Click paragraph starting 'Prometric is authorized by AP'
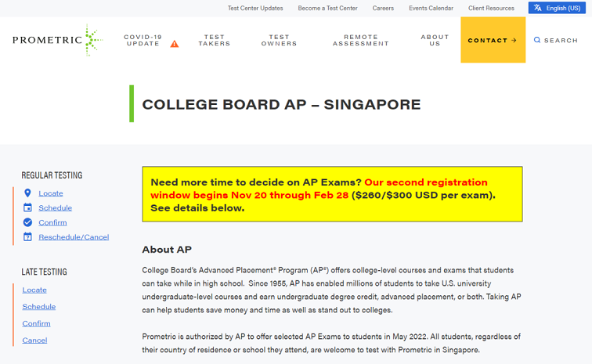Image resolution: width=592 pixels, height=364 pixels. [x=331, y=343]
